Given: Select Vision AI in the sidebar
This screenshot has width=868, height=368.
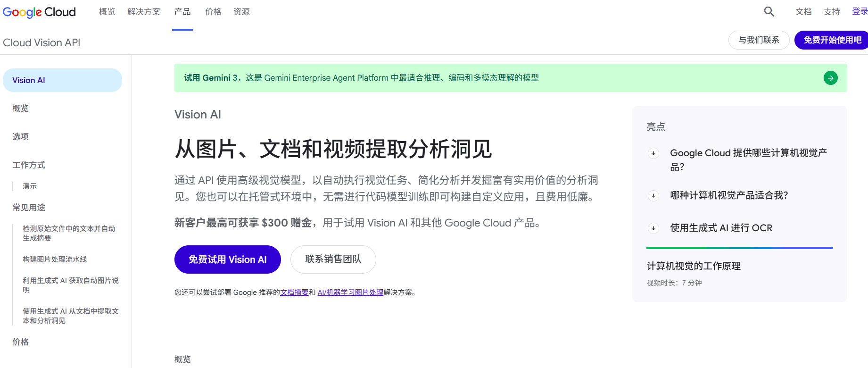Looking at the screenshot, I should [x=62, y=80].
